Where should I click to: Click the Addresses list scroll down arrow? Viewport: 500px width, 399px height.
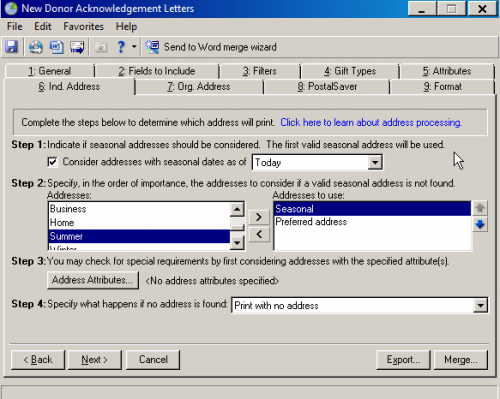237,242
